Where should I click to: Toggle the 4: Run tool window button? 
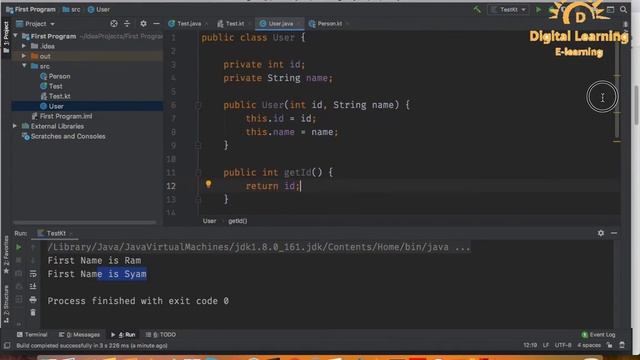[123, 335]
